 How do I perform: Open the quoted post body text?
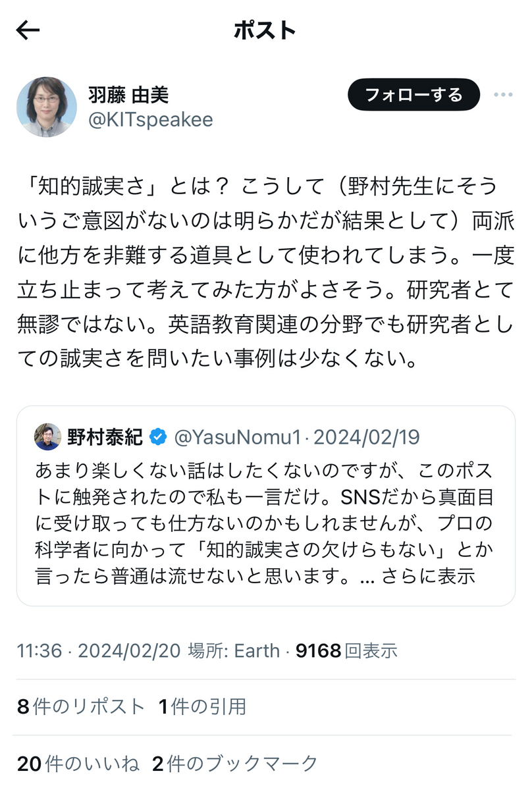point(263,523)
